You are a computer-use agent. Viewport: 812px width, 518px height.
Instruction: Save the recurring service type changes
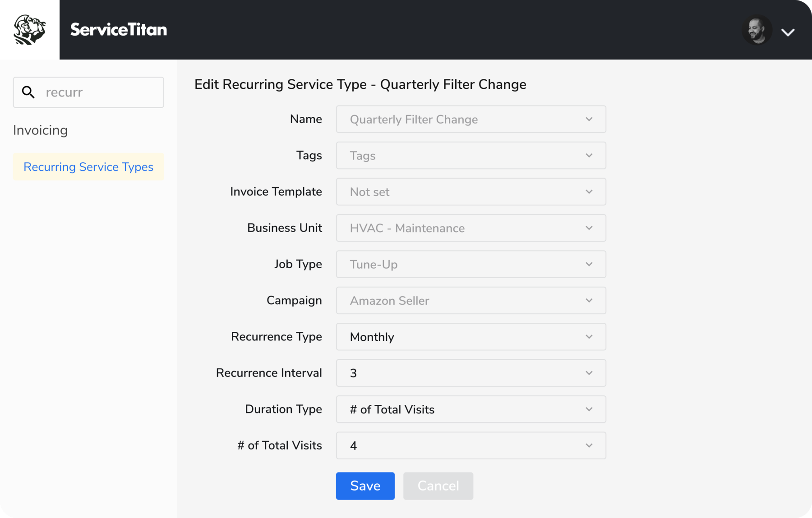[365, 486]
